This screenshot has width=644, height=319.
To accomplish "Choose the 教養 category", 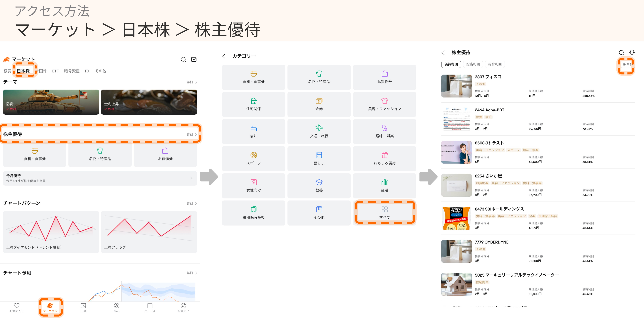I will [x=319, y=186].
